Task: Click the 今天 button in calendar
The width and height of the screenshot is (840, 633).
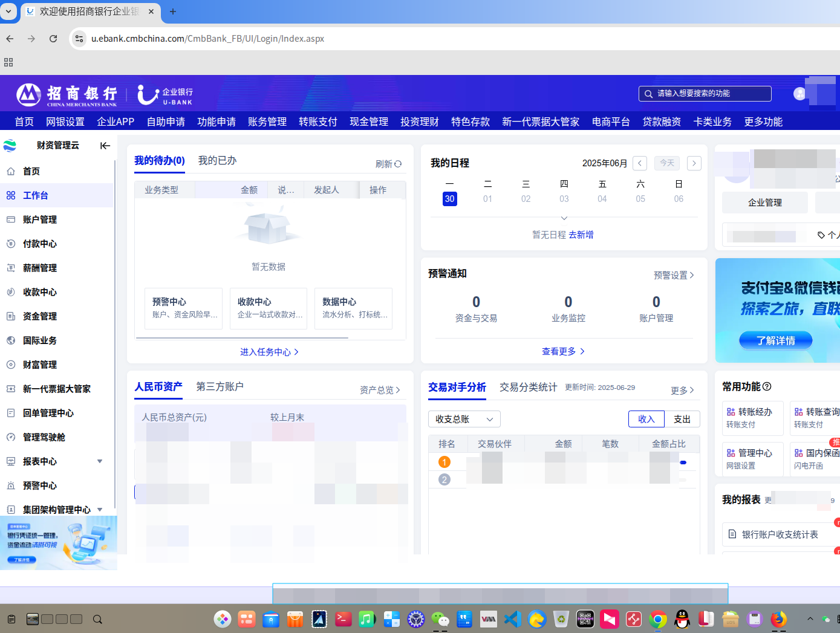Action: click(667, 163)
